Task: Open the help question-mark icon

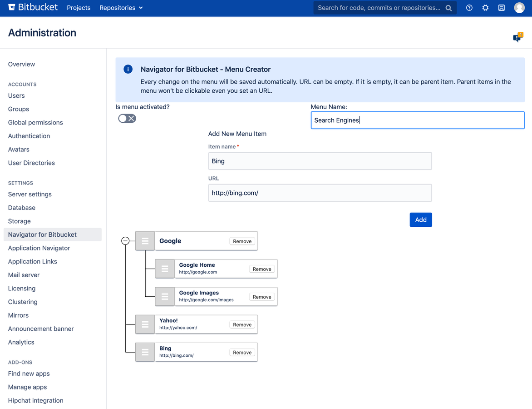Action: coord(469,8)
